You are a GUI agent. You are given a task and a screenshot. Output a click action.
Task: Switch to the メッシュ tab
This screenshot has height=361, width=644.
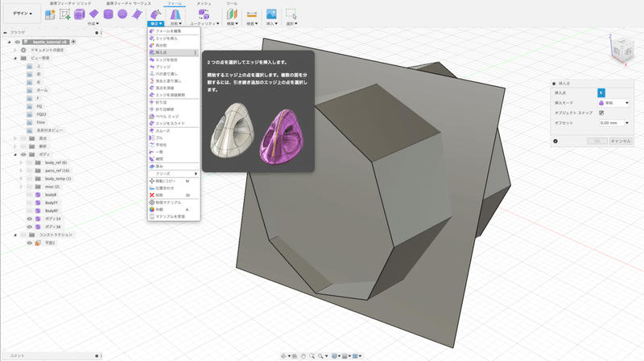[204, 3]
